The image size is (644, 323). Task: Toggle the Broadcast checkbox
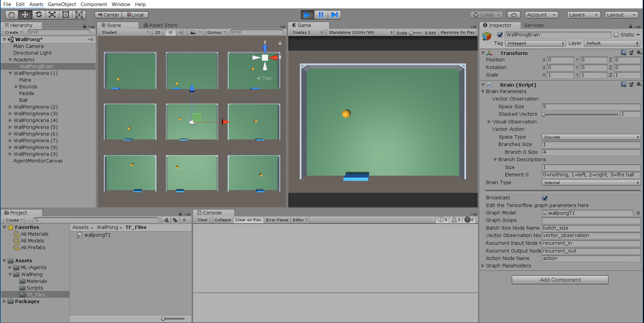(545, 198)
